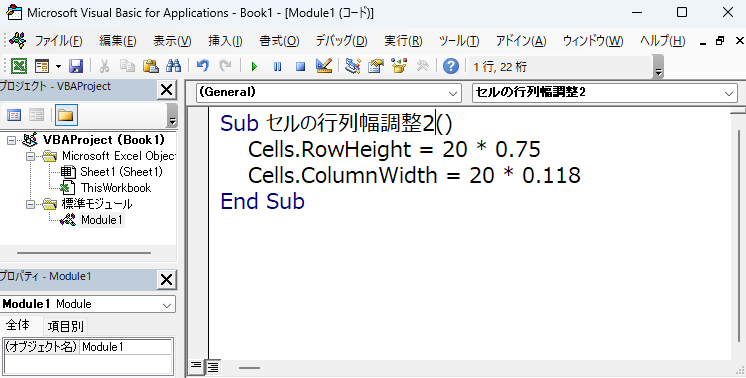The image size is (746, 378).
Task: Open the 書式(O) menu
Action: tap(279, 41)
